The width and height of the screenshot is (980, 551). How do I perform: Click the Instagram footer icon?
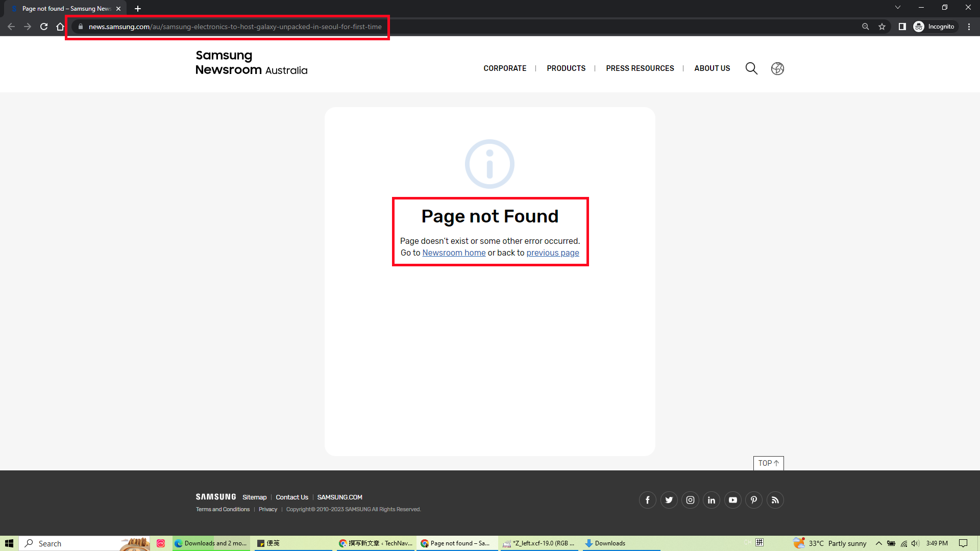[690, 500]
